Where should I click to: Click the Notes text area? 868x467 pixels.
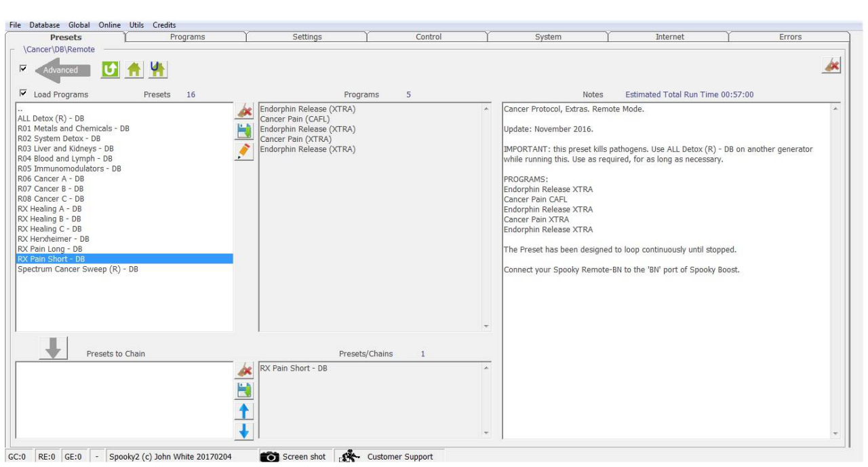pos(666,271)
